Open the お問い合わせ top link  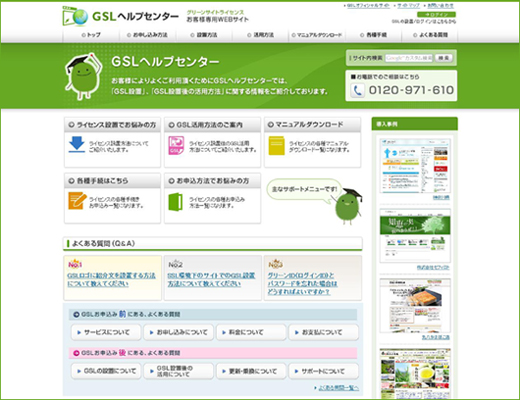[440, 6]
